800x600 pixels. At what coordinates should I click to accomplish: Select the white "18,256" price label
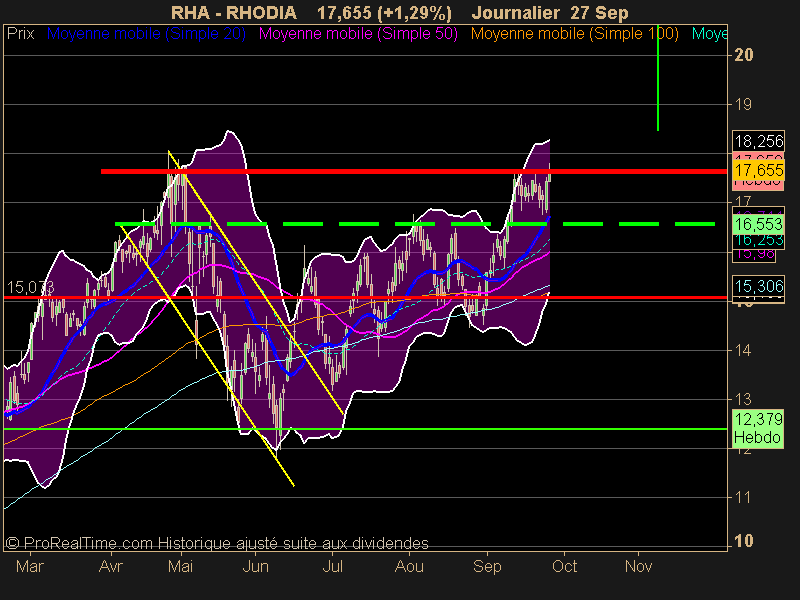pos(759,141)
